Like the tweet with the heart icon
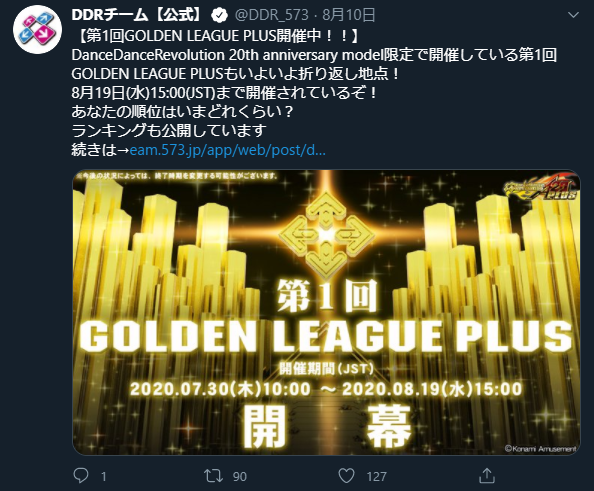The image size is (594, 491). [347, 476]
